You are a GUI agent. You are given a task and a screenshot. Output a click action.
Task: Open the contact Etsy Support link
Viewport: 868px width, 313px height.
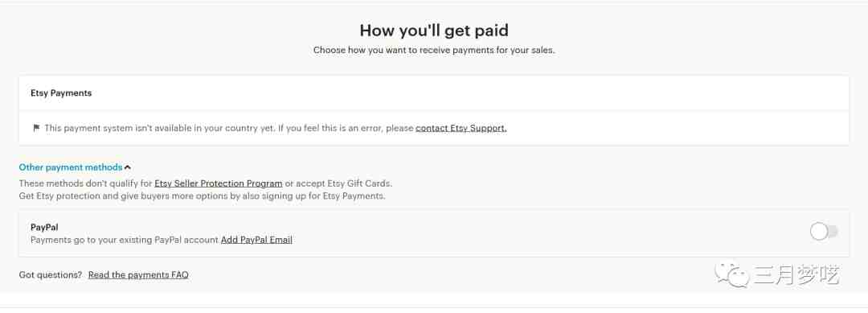click(461, 128)
